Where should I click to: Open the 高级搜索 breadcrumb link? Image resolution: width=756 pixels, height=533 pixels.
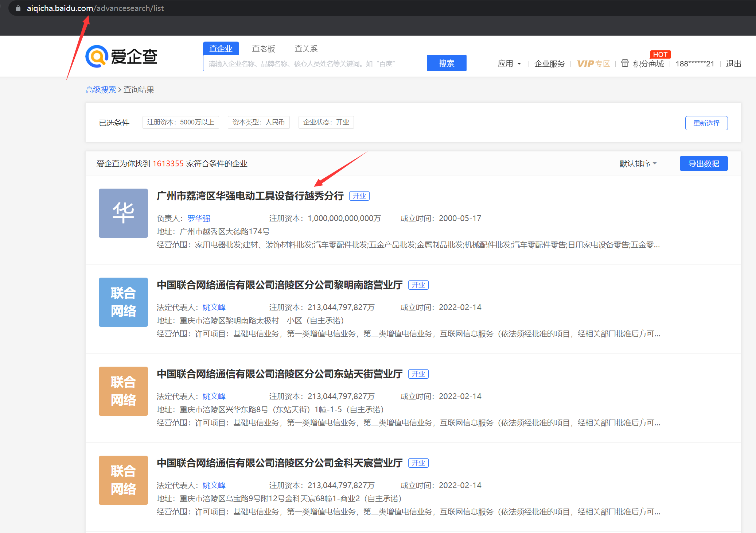coord(100,89)
